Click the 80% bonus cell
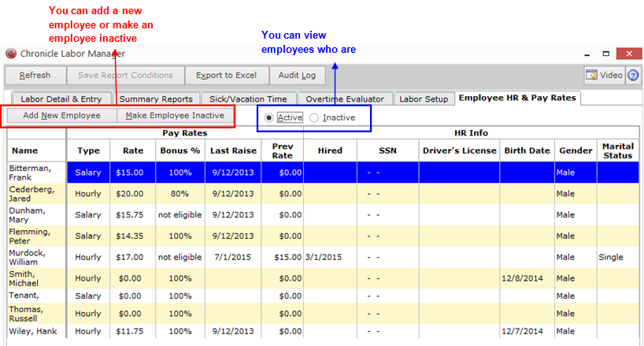 (x=180, y=194)
